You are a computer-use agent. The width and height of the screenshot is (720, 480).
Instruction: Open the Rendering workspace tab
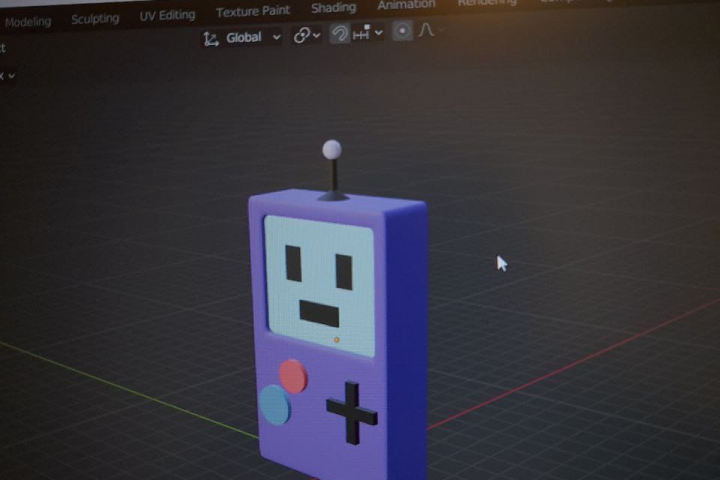coord(487,3)
